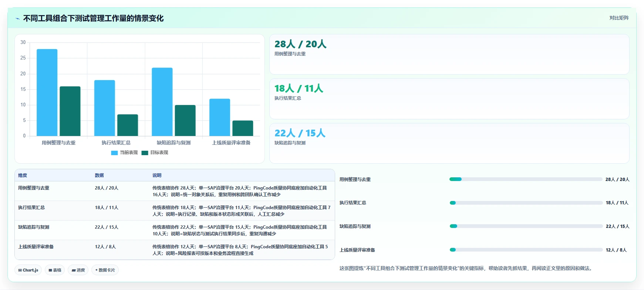This screenshot has height=290, width=644.
Task: Click the 维度 column header
Action: coord(23,175)
